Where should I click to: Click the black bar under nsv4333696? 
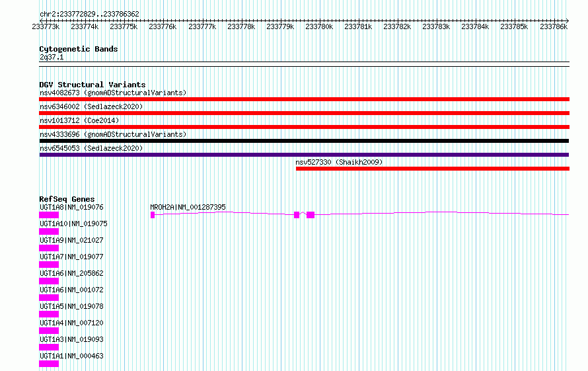(304, 141)
